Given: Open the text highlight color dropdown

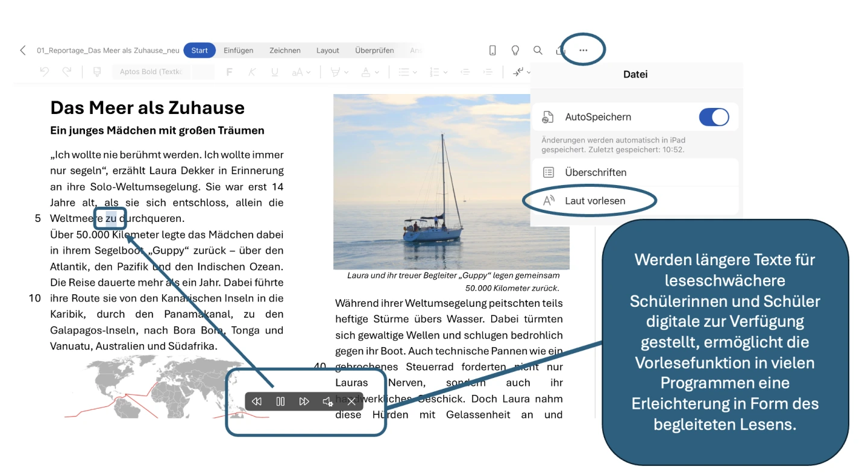Looking at the screenshot, I should [x=341, y=72].
